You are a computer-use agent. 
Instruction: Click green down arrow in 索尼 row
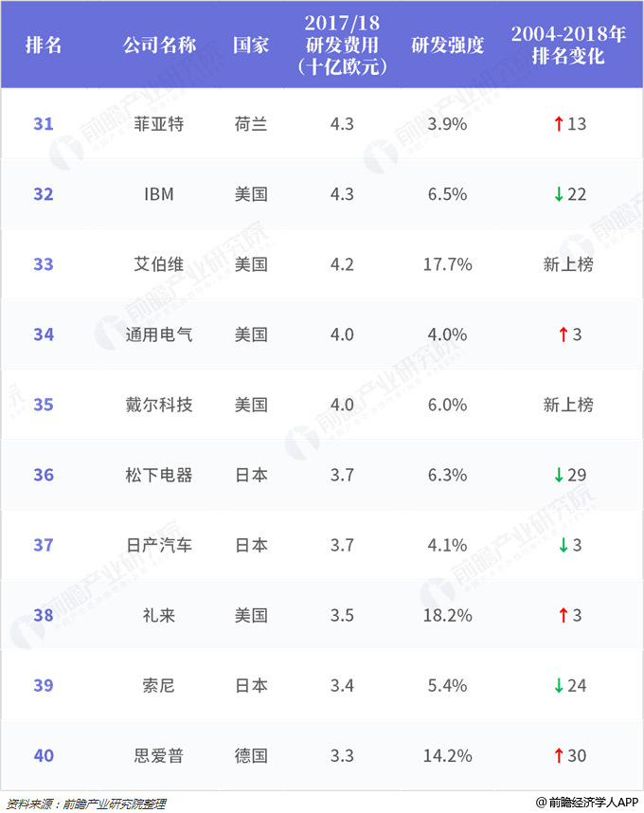click(x=559, y=685)
